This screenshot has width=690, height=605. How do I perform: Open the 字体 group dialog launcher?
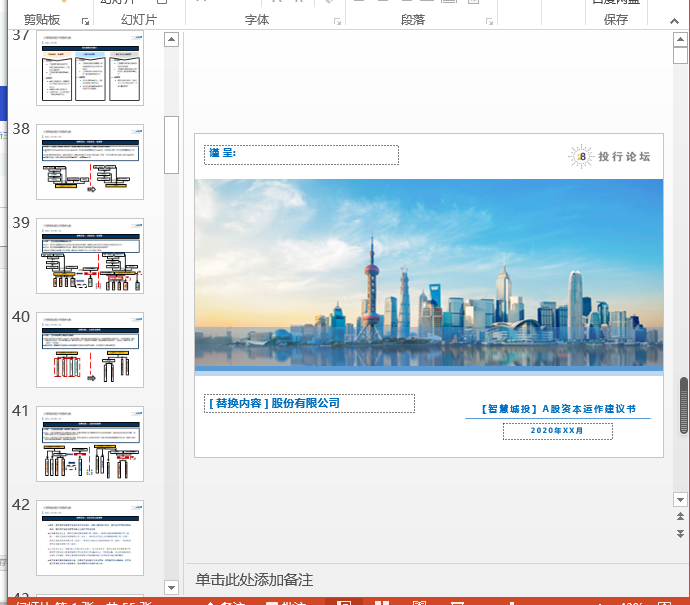337,21
